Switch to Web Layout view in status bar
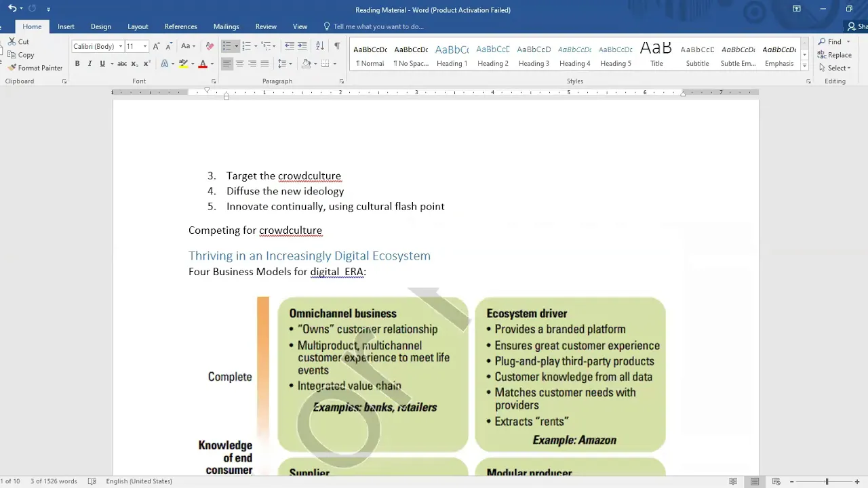Viewport: 868px width, 488px height. [776, 481]
